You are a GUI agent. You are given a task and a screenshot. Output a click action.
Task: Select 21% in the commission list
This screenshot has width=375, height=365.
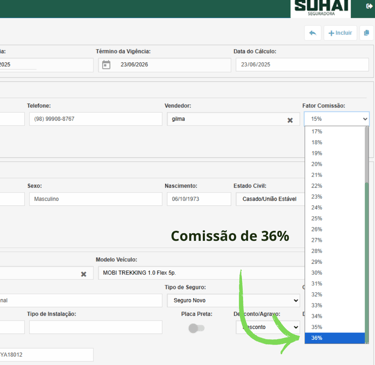335,175
